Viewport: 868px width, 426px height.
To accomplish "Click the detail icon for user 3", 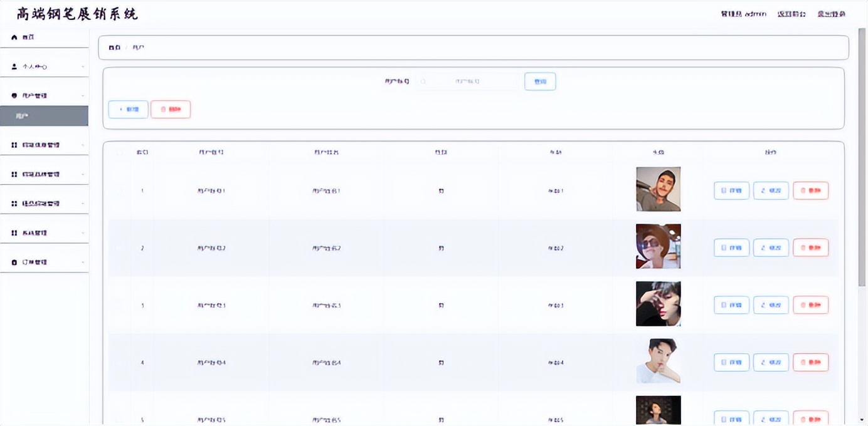I will (x=724, y=305).
